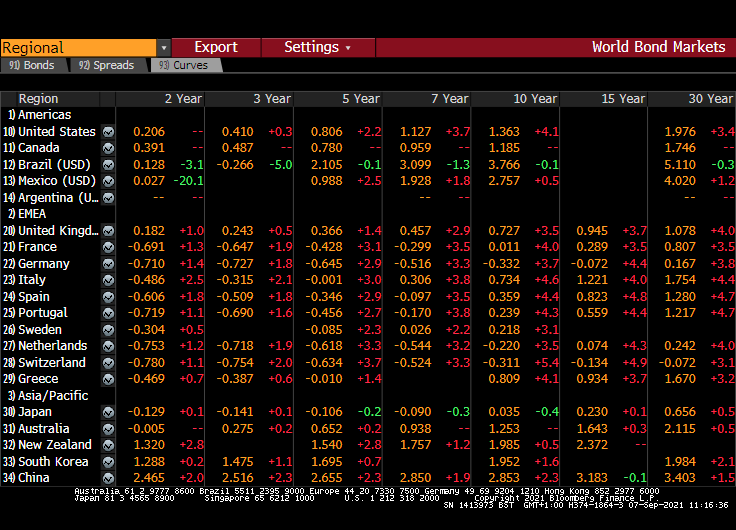
Task: Open chart icon for Sweden row
Action: [x=108, y=330]
